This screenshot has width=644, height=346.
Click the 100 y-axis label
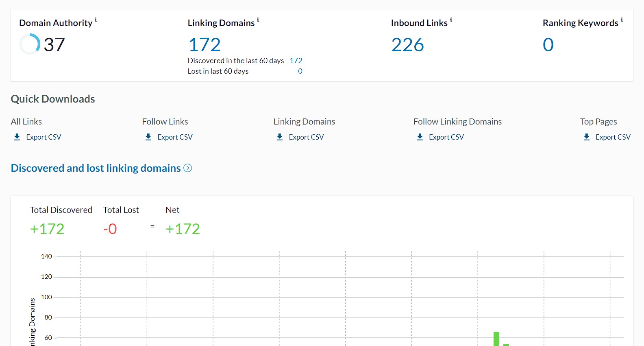(46, 297)
